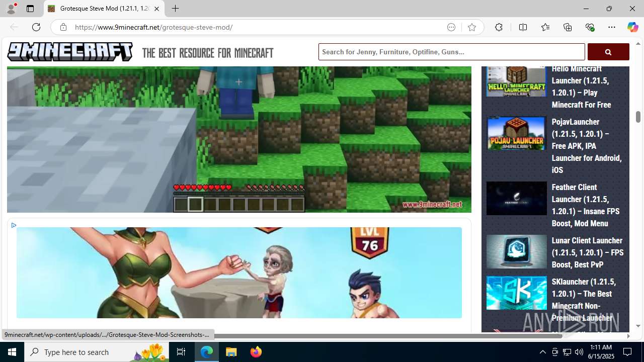Image resolution: width=644 pixels, height=362 pixels.
Task: Open Feather Client Launcher thumbnail
Action: 516,198
